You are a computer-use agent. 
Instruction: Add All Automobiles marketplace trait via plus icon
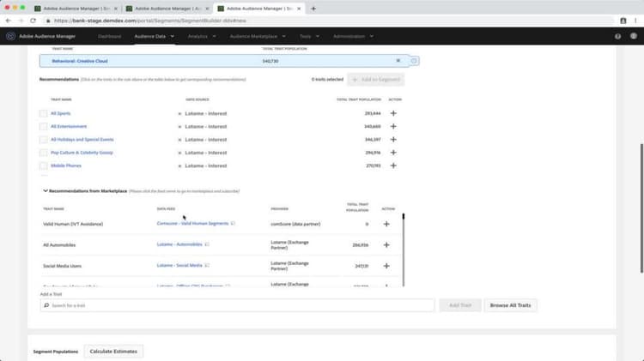(x=386, y=245)
